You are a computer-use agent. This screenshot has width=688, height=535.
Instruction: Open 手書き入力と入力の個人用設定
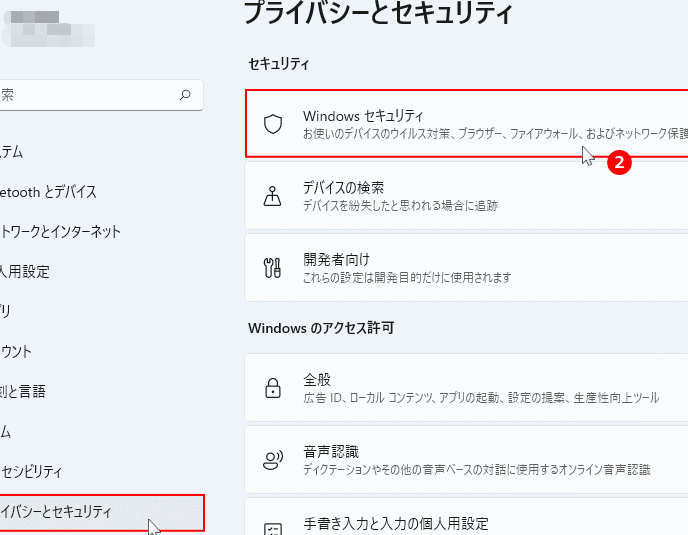tap(466, 517)
